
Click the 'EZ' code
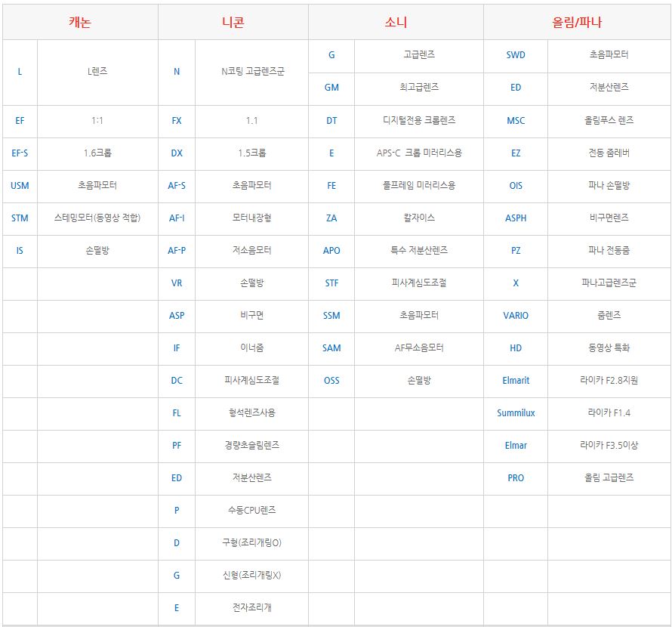[516, 153]
